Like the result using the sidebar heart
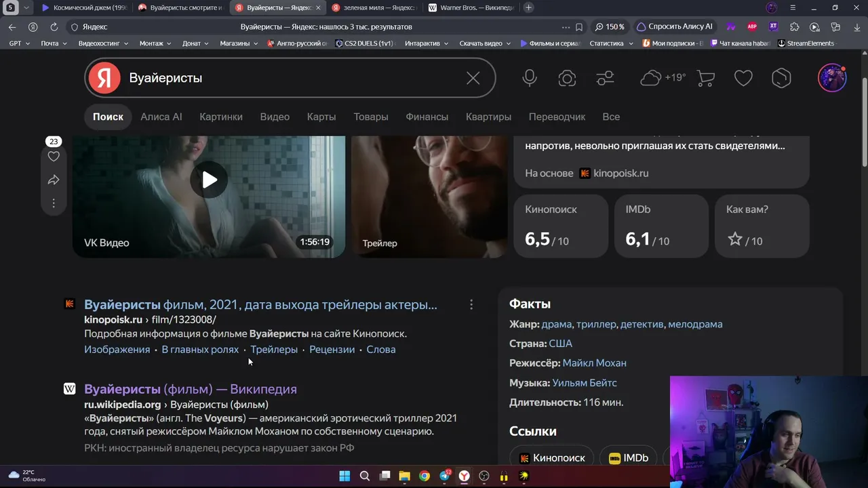Viewport: 868px width, 488px height. click(54, 157)
